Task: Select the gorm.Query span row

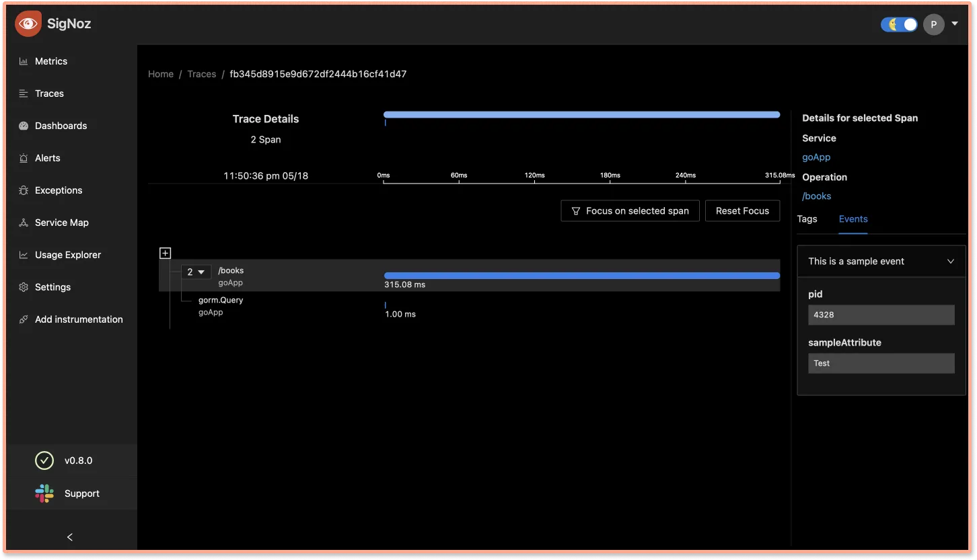Action: [470, 307]
